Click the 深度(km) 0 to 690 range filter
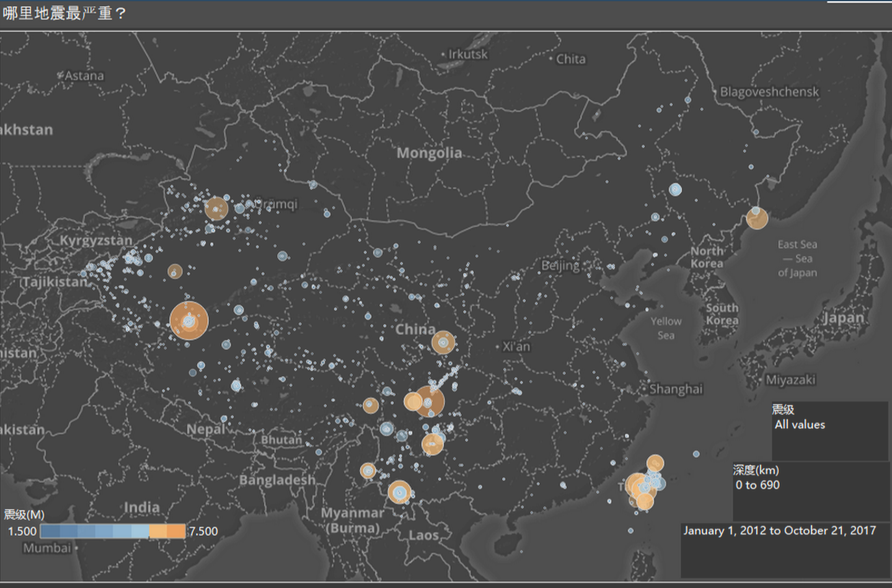 click(x=757, y=485)
